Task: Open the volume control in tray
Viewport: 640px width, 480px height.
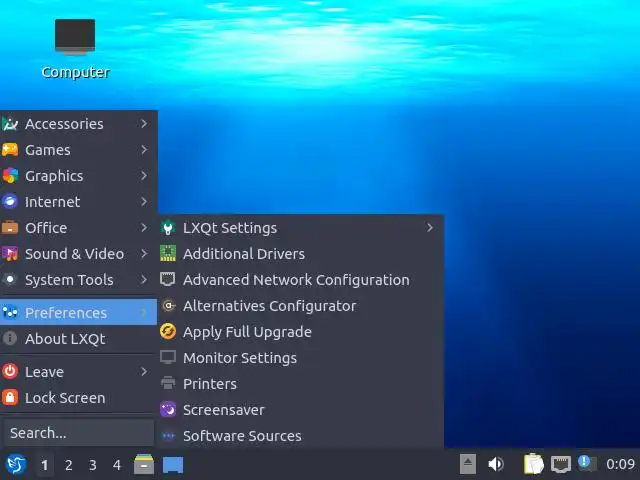Action: (496, 464)
